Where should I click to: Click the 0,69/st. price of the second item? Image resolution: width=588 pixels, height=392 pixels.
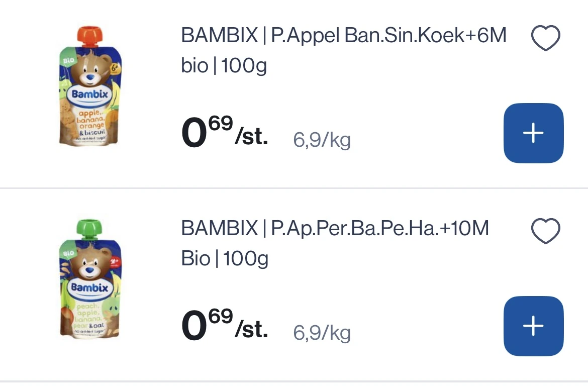(x=225, y=326)
